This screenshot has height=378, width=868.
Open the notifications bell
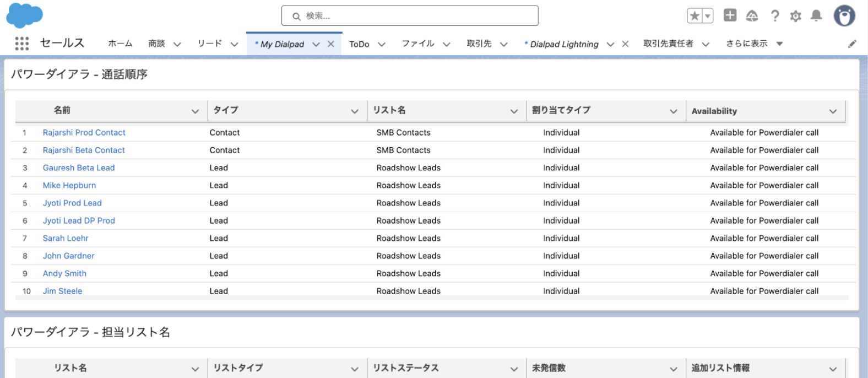pyautogui.click(x=816, y=16)
